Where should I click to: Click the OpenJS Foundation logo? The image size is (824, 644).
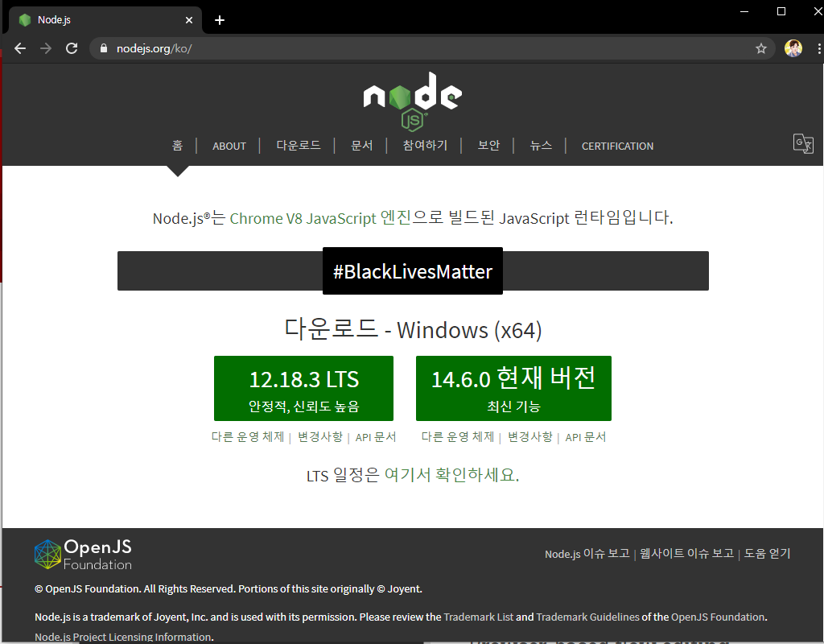click(x=83, y=554)
